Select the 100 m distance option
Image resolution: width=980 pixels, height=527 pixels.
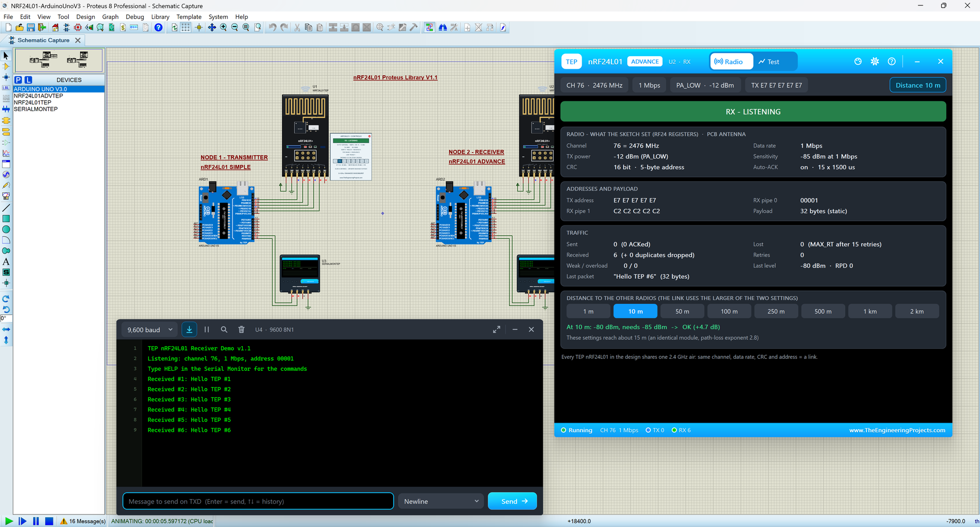coord(729,311)
